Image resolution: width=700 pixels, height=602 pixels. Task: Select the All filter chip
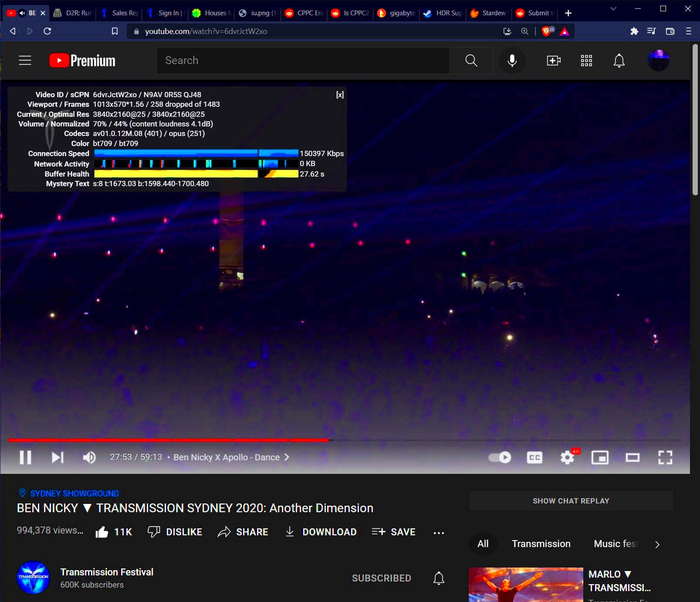coord(483,544)
